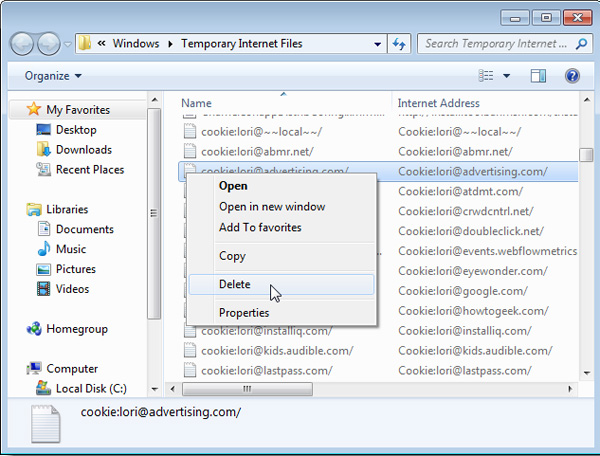Screen dimensions: 600x456
Task: Select the cookie:lori@lastpass.com file
Action: [x=267, y=370]
